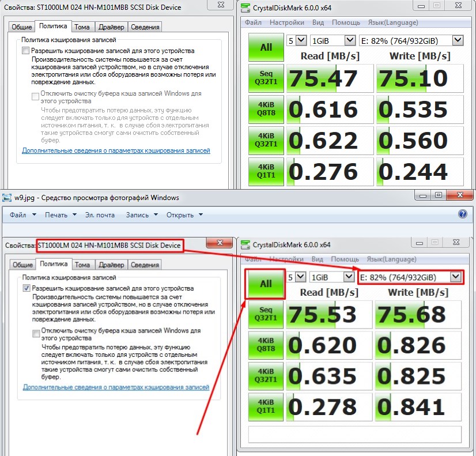The image size is (476, 456).
Task: Open the Печать dropdown in photo viewer
Action: (61, 214)
